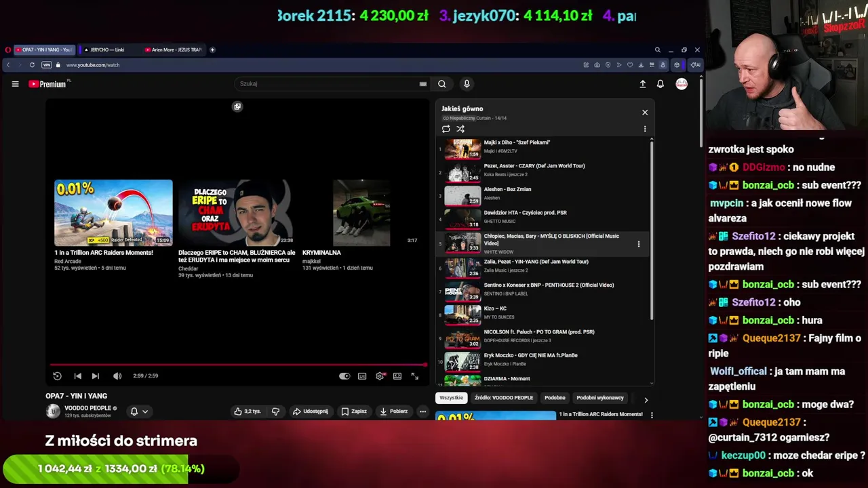
Task: Click the heart bookmark icon in address bar
Action: click(630, 65)
